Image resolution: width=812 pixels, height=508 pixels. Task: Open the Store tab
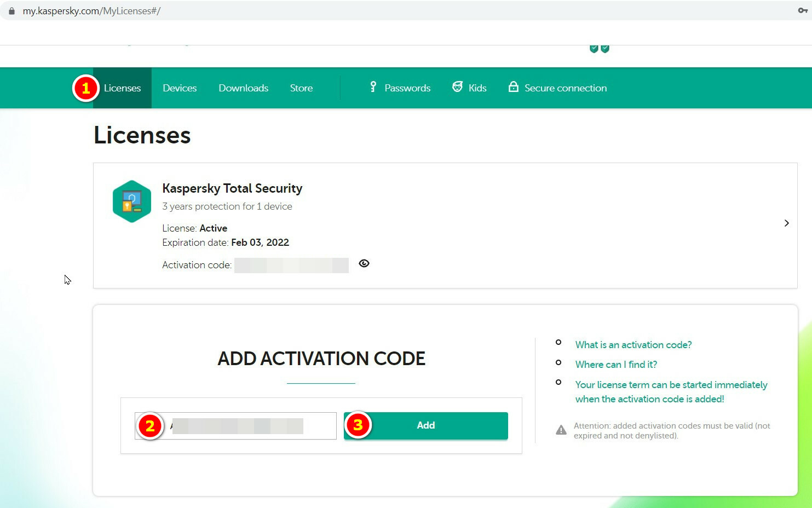(x=301, y=88)
